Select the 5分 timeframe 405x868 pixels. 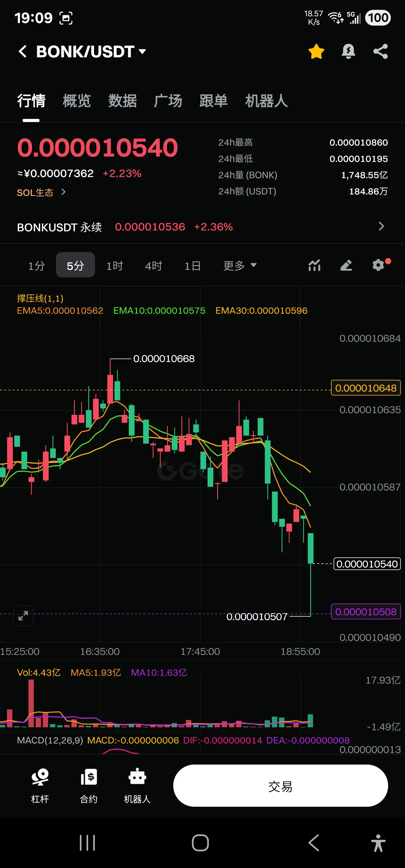coord(75,265)
